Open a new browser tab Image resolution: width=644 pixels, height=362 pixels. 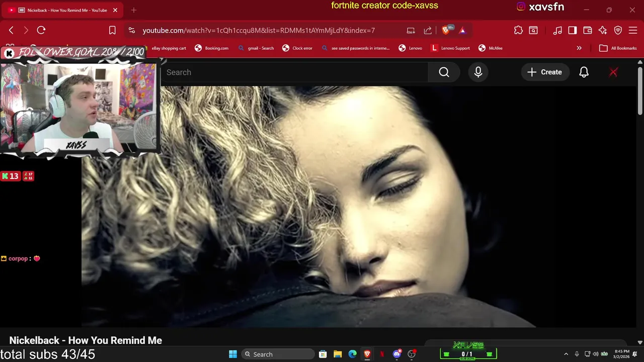134,10
